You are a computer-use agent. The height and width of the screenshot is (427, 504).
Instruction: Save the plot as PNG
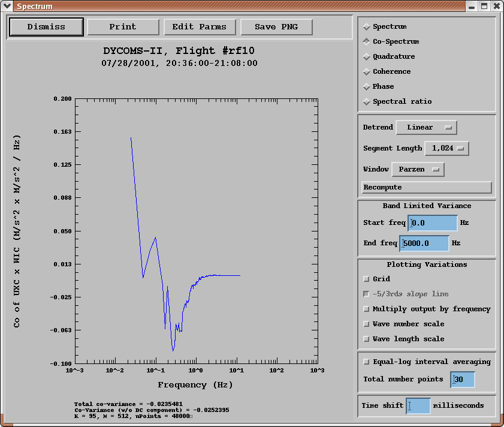[x=276, y=27]
